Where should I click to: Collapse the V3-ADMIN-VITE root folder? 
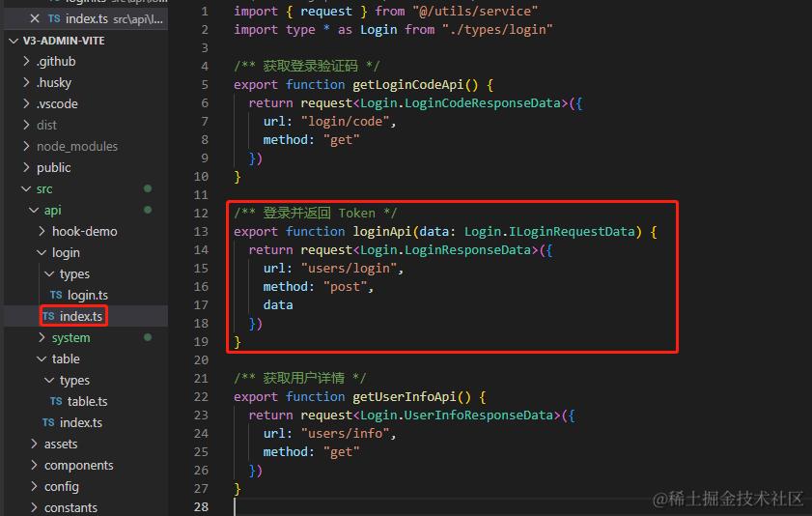click(14, 41)
